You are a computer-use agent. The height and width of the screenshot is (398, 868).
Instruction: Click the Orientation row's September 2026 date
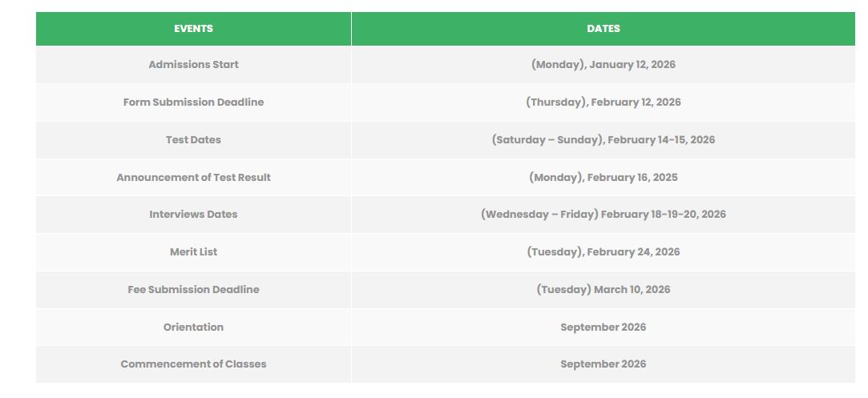point(603,328)
